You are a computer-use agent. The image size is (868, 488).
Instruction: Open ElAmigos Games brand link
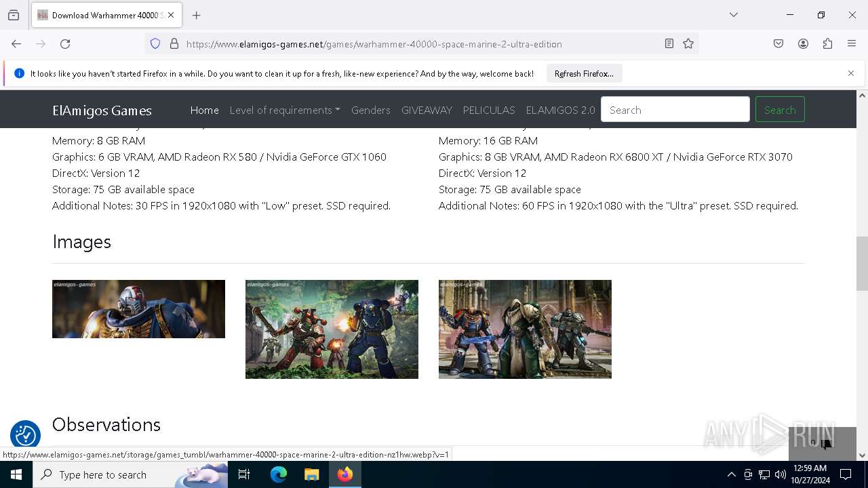click(x=102, y=110)
